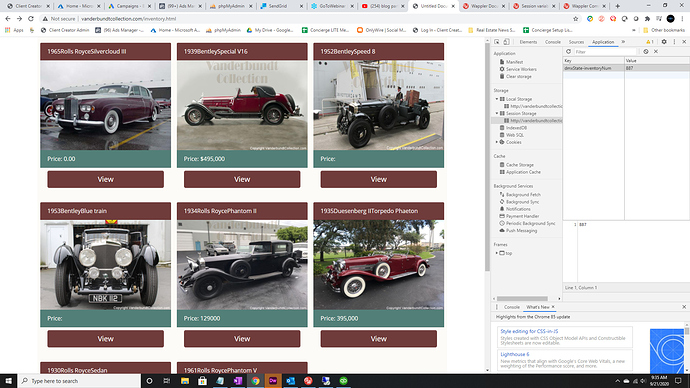Viewport: 690px width, 388px height.
Task: Toggle the device toolbar icon in DevTools
Action: tap(506, 42)
